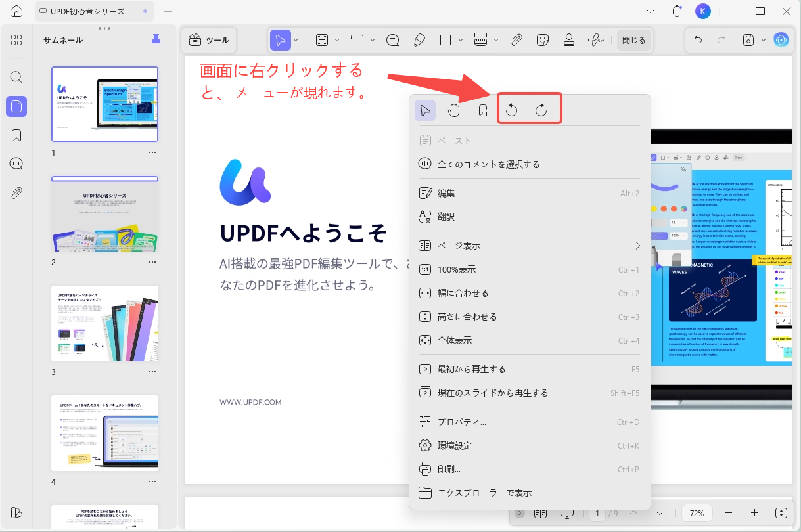Screen dimensions: 801x532
Task: Choose 印刷... in context menu
Action: (x=530, y=469)
